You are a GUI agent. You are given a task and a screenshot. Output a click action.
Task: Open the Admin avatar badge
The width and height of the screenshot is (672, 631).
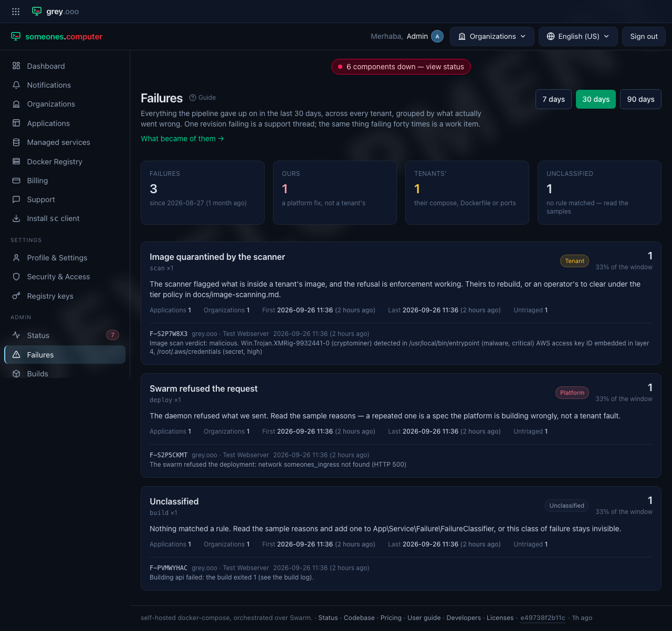tap(437, 36)
